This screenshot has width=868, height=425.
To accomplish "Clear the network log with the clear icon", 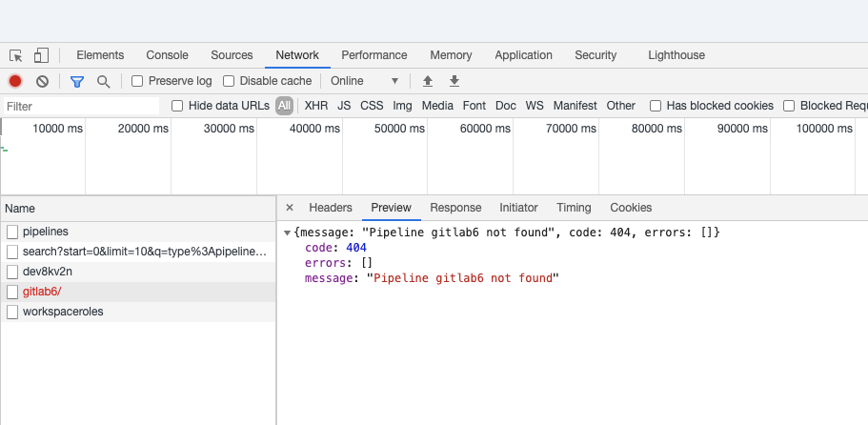I will (42, 81).
